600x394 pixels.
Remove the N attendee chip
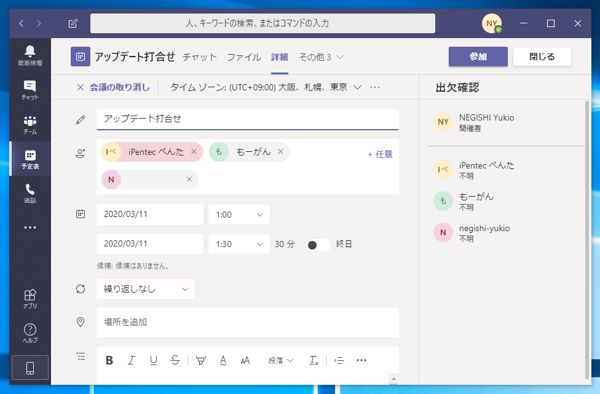[x=189, y=179]
